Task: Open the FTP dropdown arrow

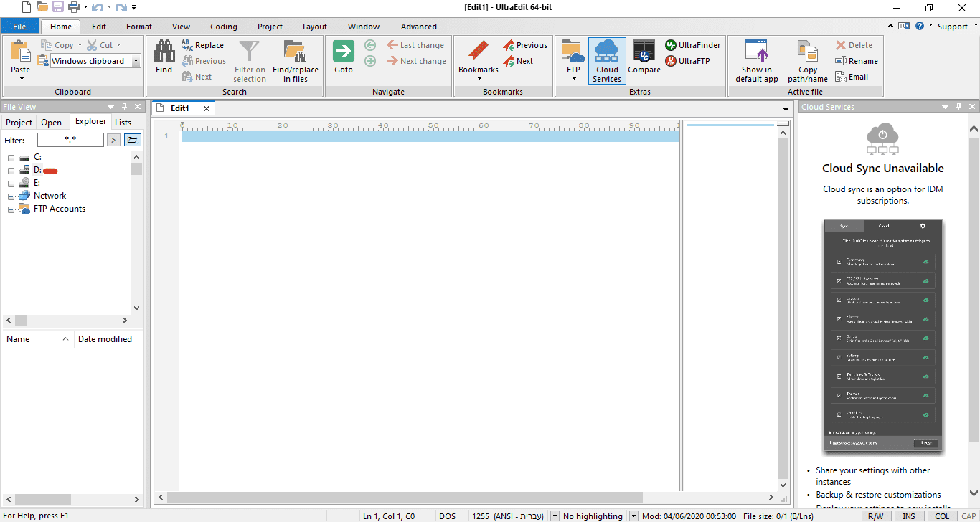Action: pyautogui.click(x=573, y=78)
